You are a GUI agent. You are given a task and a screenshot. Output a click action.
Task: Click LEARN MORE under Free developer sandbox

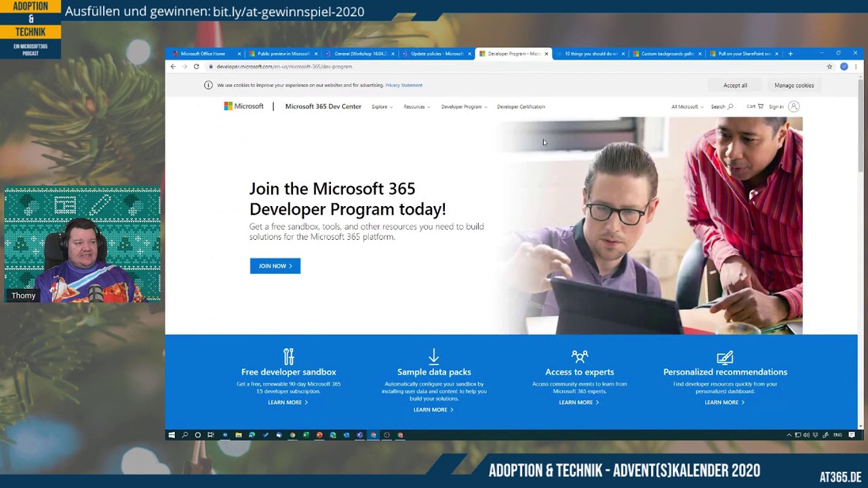tap(288, 403)
